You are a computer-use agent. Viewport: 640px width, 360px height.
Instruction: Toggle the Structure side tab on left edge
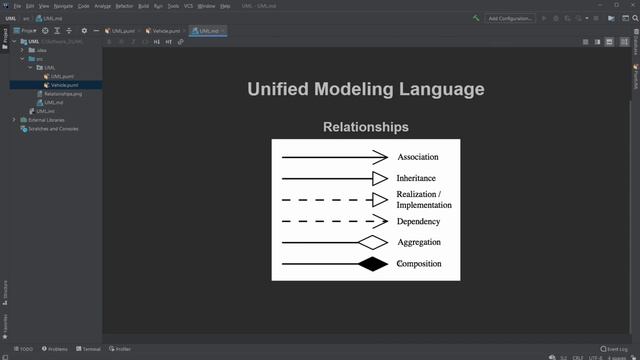click(5, 293)
